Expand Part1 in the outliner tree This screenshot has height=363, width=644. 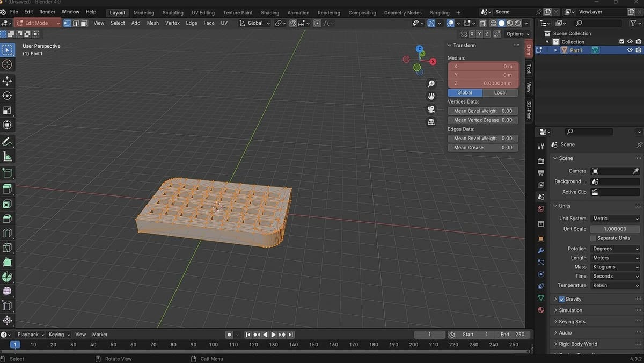[555, 50]
